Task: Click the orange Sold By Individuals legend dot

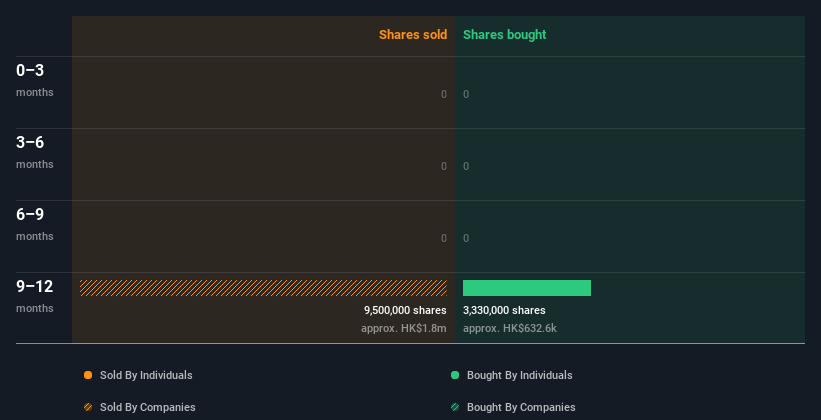Action: pyautogui.click(x=88, y=375)
